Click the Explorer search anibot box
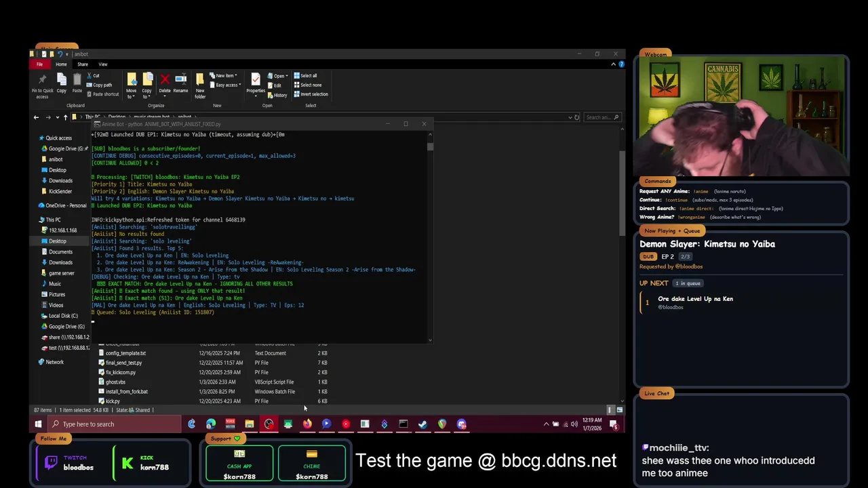Screen dimensions: 868x488 (602, 117)
